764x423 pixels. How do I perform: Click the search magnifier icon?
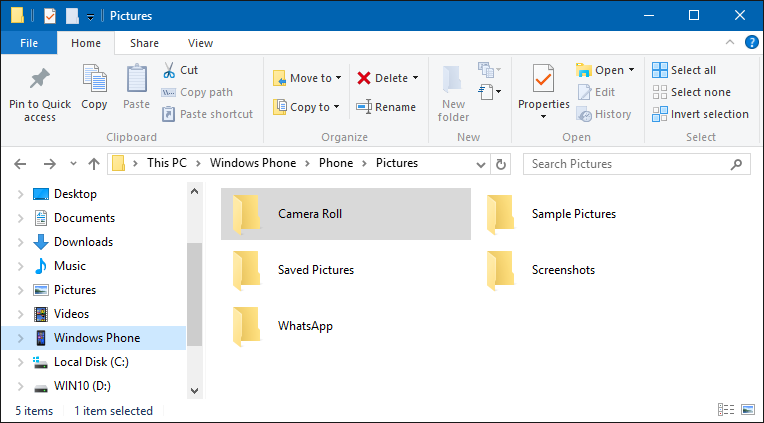tap(736, 164)
